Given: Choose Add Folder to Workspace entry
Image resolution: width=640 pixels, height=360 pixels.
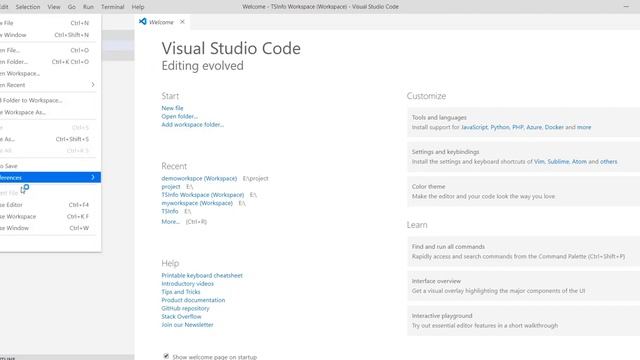Looking at the screenshot, I should [49, 100].
